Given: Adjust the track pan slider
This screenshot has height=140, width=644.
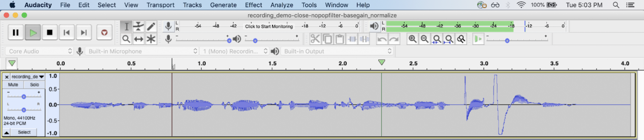Looking at the screenshot, I should 24,110.
